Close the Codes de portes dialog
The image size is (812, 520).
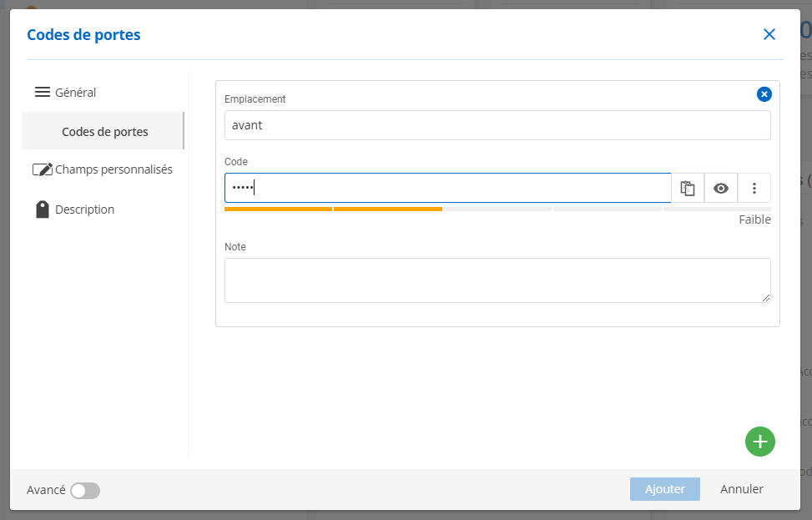tap(769, 34)
